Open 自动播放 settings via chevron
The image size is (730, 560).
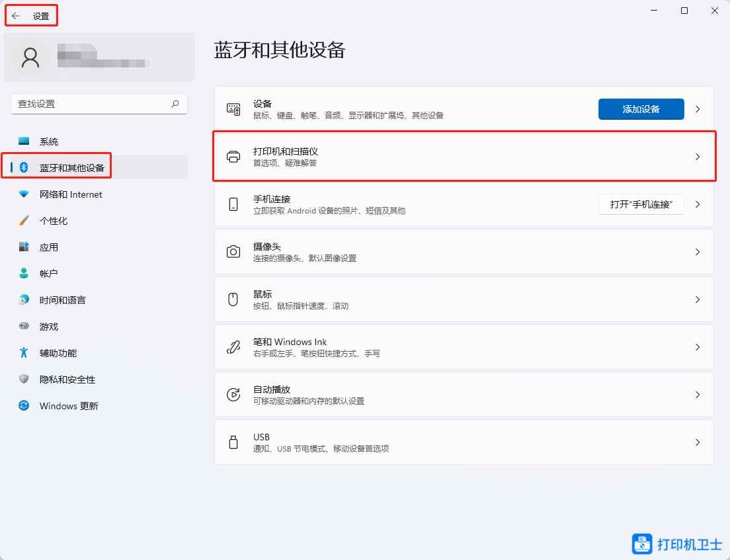pyautogui.click(x=698, y=394)
